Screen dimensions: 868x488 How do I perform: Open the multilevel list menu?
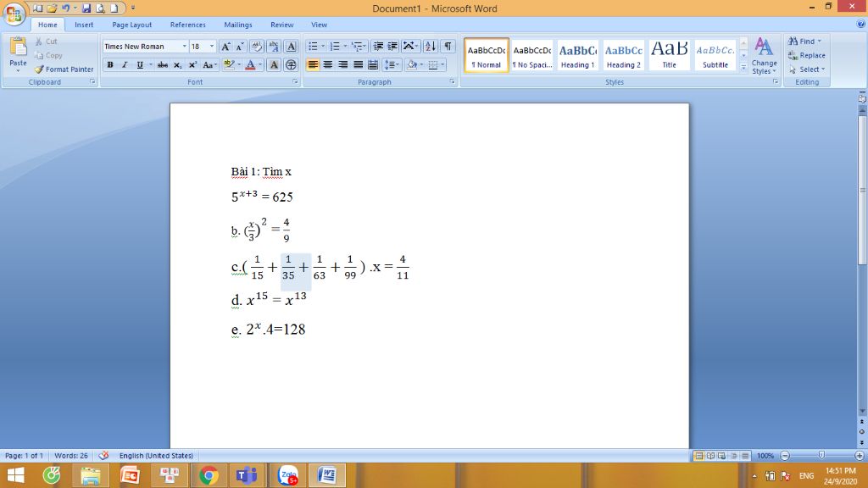[x=359, y=47]
